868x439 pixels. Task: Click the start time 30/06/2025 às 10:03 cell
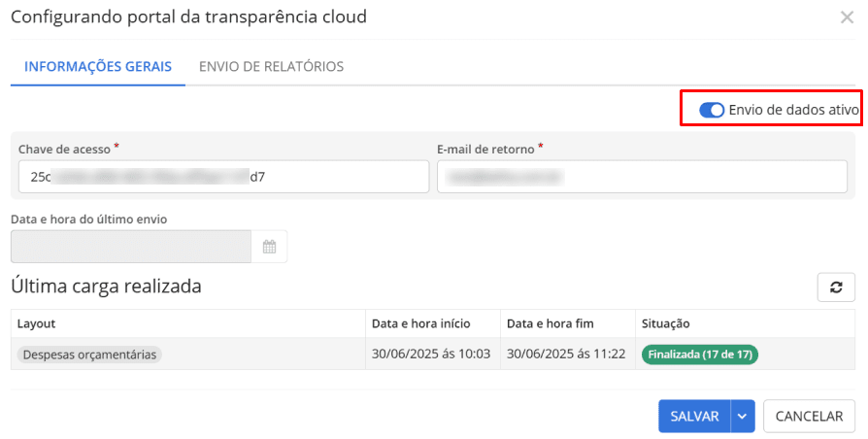pos(431,355)
